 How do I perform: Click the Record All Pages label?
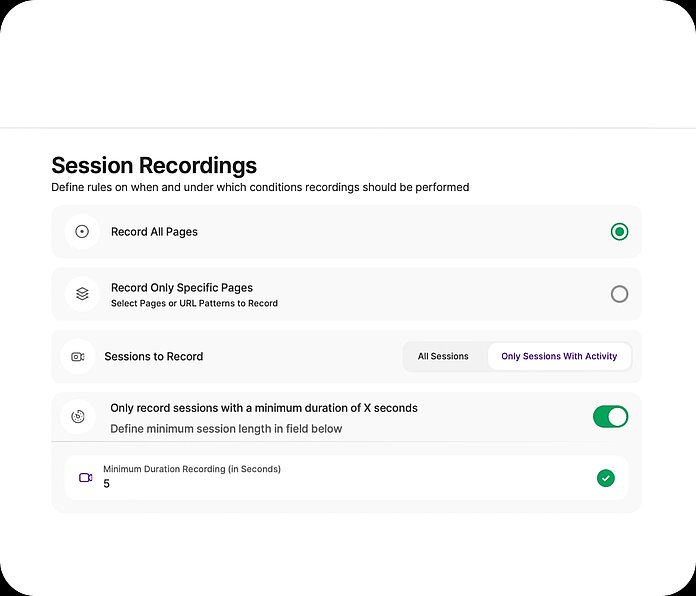[154, 232]
